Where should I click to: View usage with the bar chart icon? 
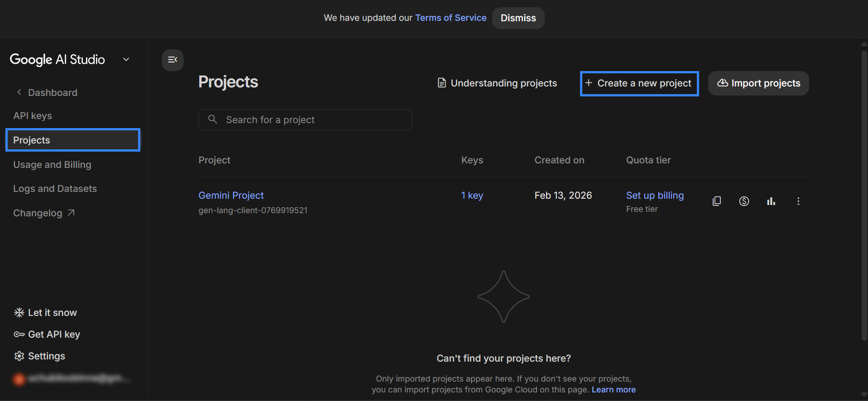pyautogui.click(x=771, y=201)
